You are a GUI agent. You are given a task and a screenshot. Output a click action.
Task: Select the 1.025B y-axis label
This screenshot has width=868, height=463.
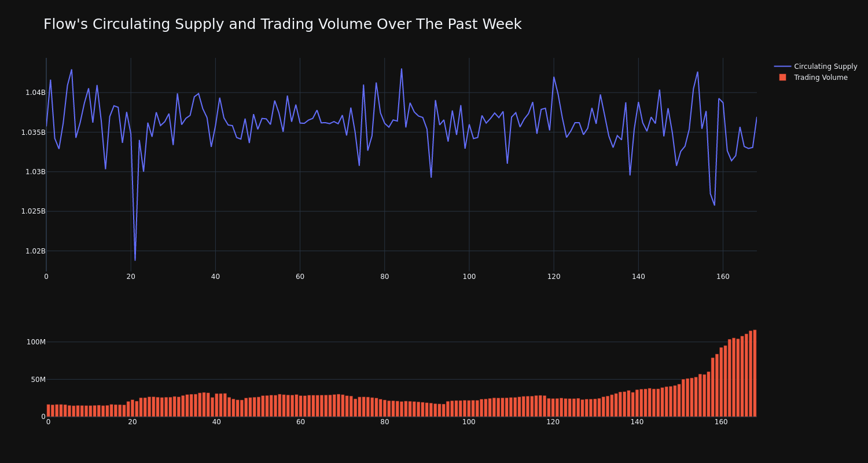tap(33, 211)
